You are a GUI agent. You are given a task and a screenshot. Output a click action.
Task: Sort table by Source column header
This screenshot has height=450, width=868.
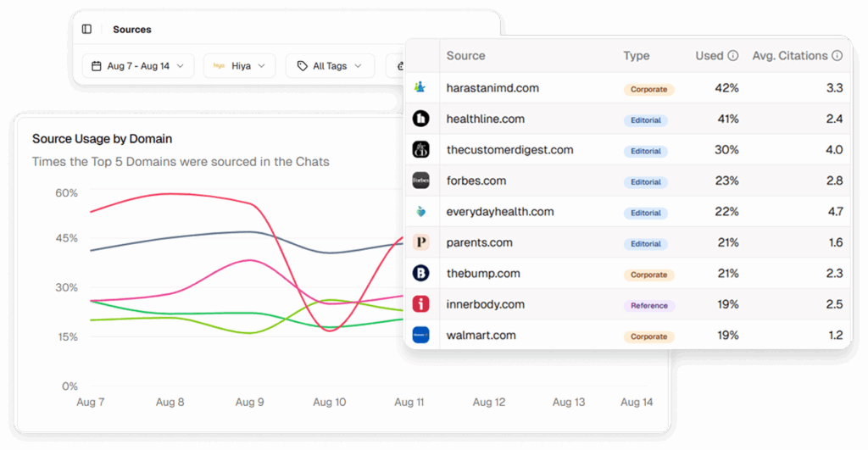pos(465,56)
